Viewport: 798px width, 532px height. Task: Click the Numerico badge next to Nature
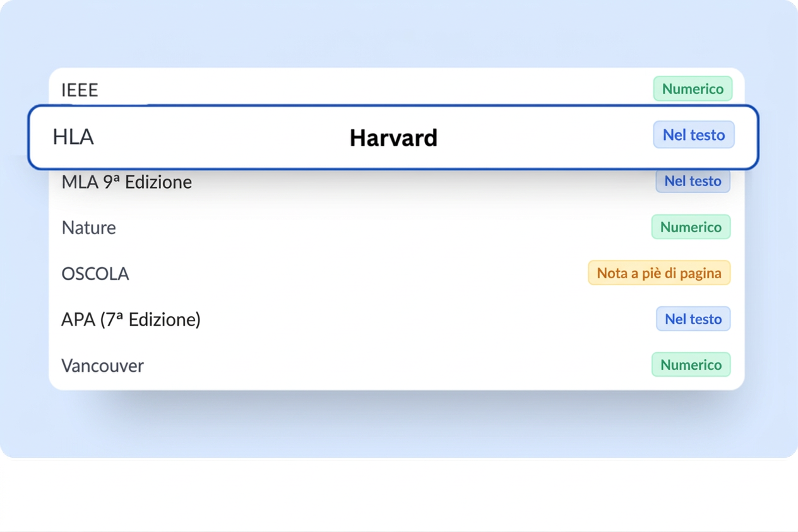(x=691, y=227)
